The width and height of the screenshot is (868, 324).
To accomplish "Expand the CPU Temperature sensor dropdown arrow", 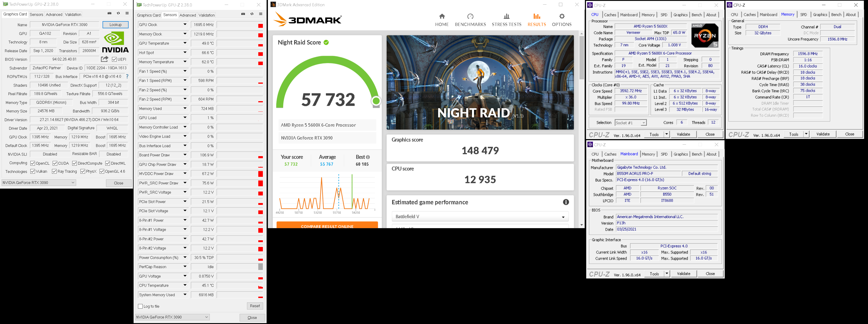I will click(x=185, y=285).
